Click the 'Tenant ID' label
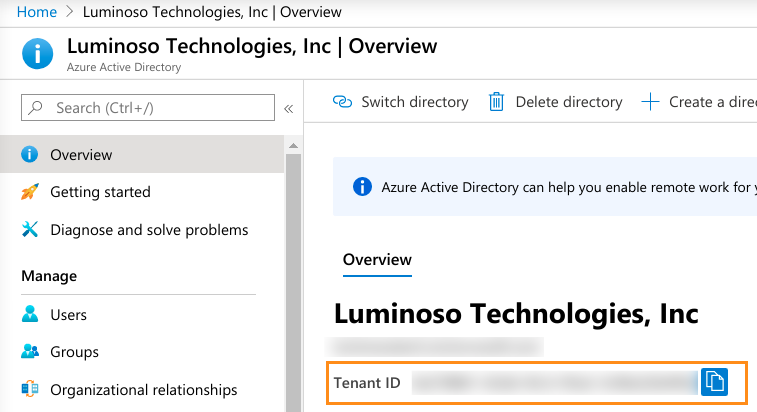This screenshot has width=757, height=412. pos(367,383)
